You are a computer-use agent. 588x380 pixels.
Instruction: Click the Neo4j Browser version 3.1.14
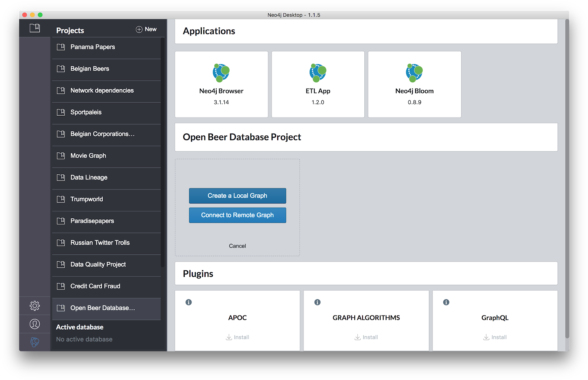(x=221, y=102)
